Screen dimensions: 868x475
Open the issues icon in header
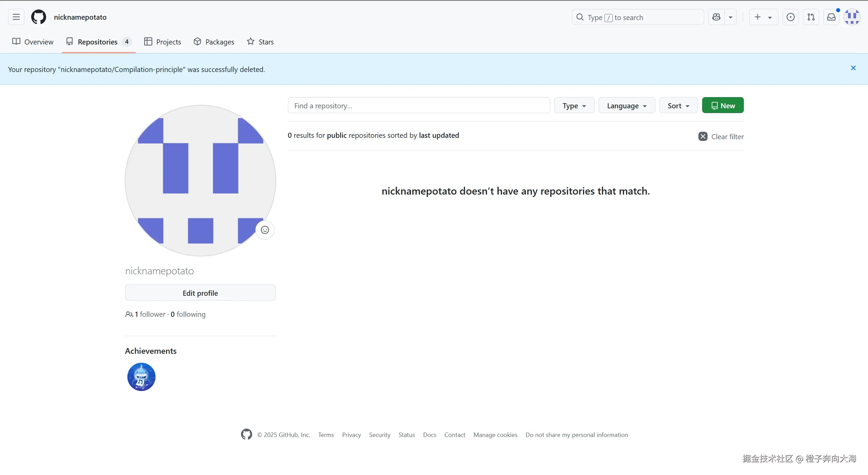tap(790, 17)
